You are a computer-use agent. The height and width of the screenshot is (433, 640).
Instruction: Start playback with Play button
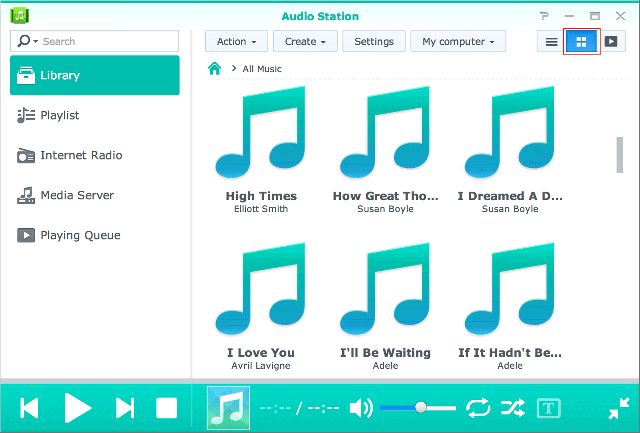coord(78,408)
